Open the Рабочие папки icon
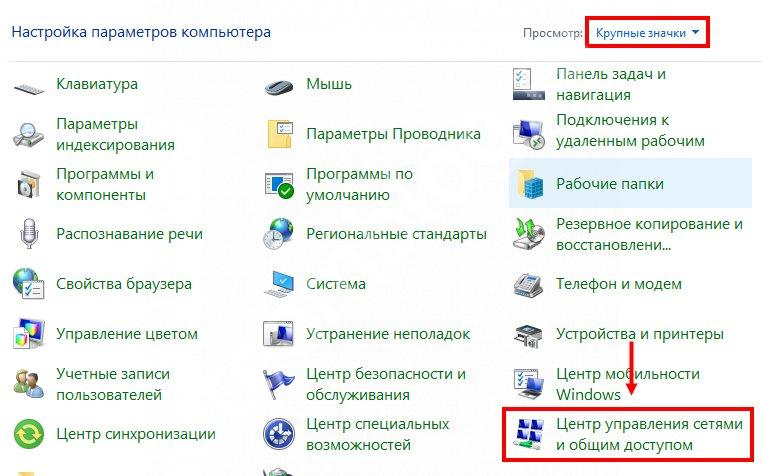 pos(529,184)
